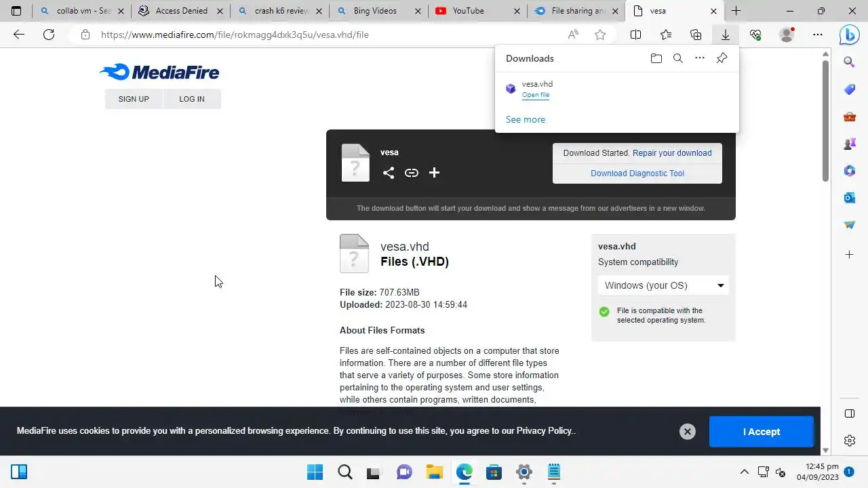Open taskbar Widgets button

(x=19, y=472)
